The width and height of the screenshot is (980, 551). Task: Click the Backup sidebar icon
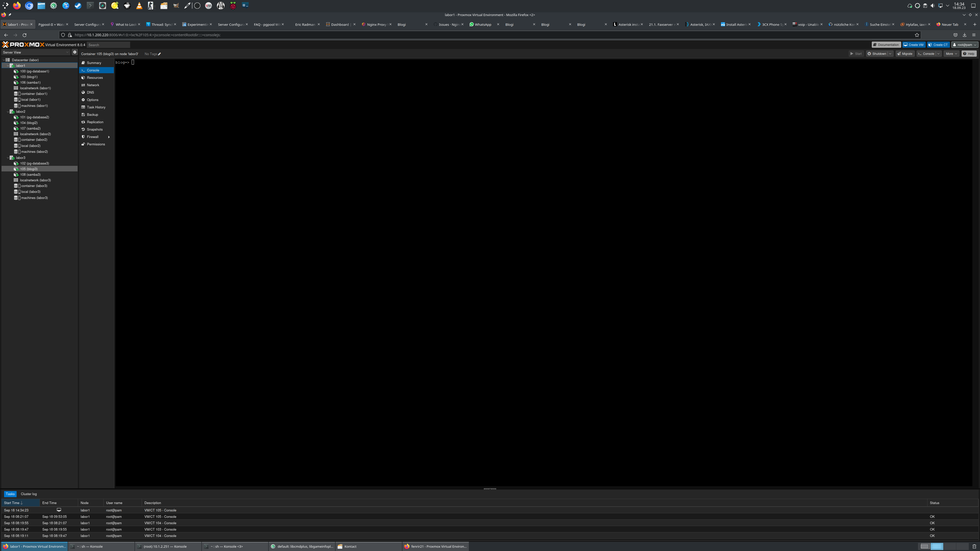click(x=83, y=115)
